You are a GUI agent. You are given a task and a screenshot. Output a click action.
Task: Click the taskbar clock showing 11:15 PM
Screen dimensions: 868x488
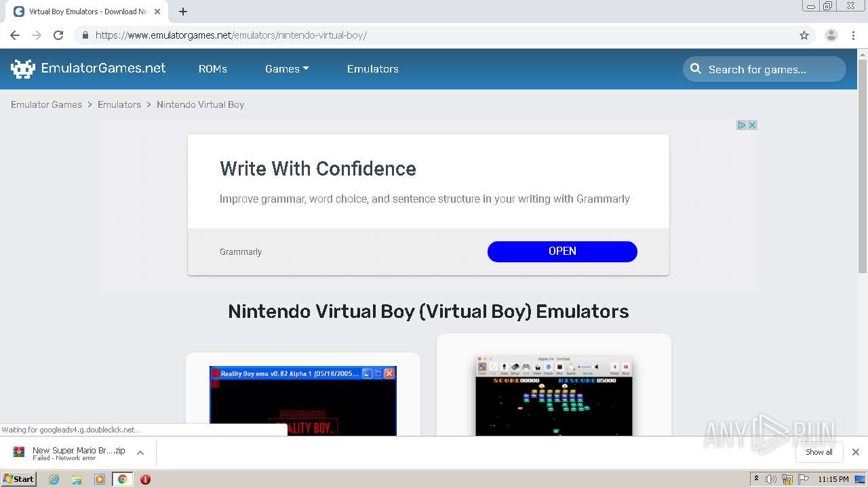point(833,479)
